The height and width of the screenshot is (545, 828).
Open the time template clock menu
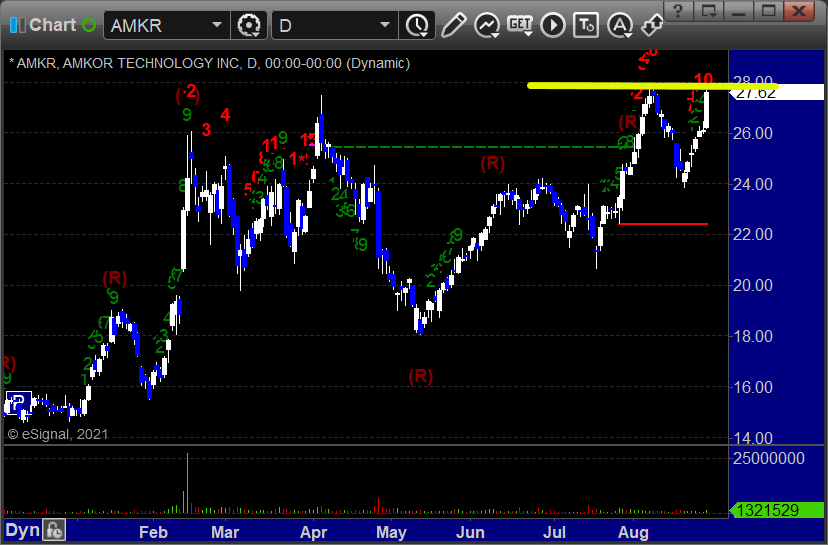(x=418, y=25)
